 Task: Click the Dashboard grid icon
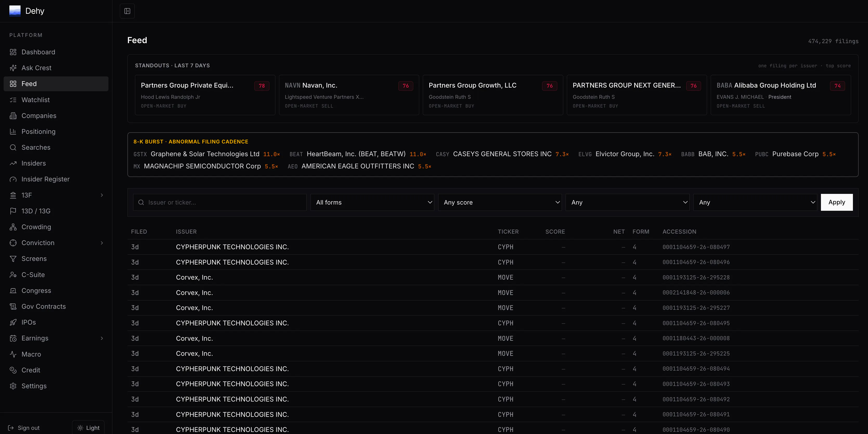click(x=13, y=52)
